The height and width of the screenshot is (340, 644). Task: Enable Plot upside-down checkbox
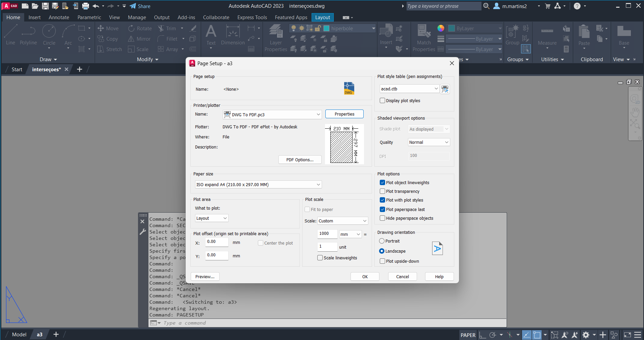[x=382, y=261]
